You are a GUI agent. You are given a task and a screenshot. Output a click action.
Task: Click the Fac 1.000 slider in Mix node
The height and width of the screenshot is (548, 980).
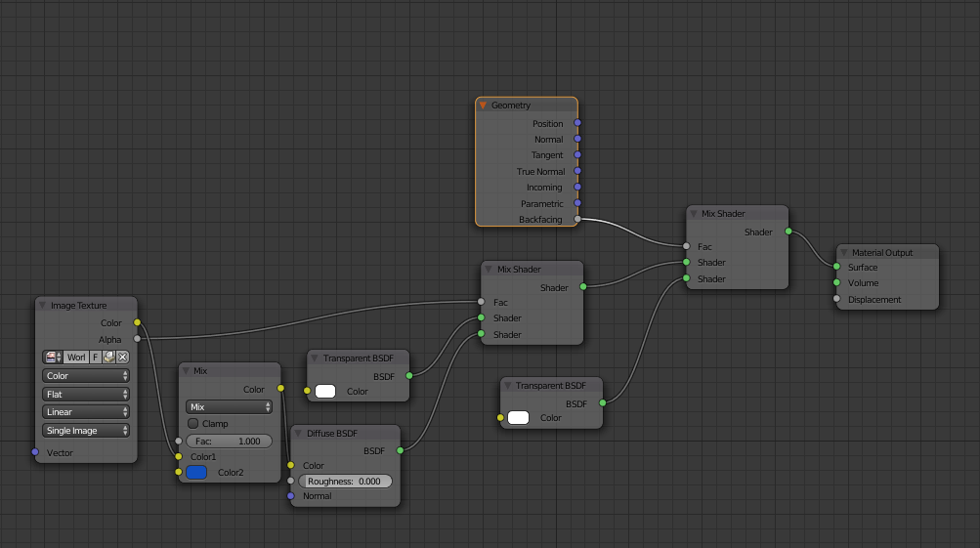[230, 442]
